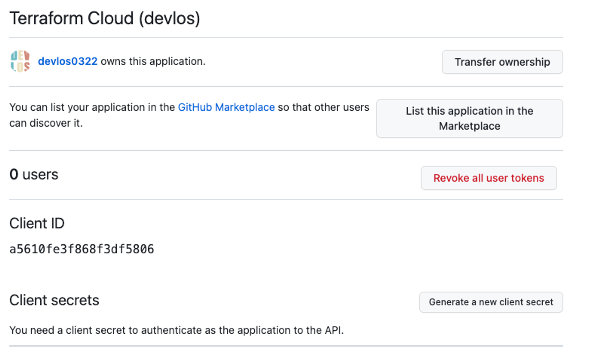Viewport: 600px width, 364px height.
Task: Click the Client ID heading
Action: point(37,223)
